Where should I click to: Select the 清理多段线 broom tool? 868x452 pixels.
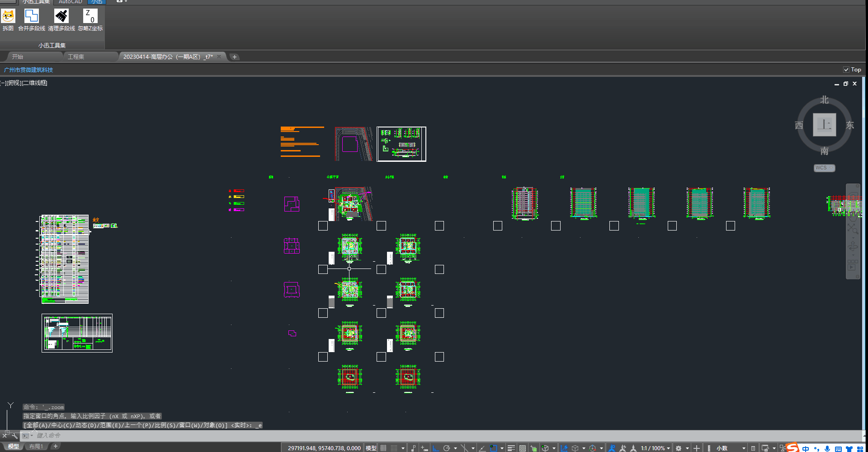(x=61, y=17)
